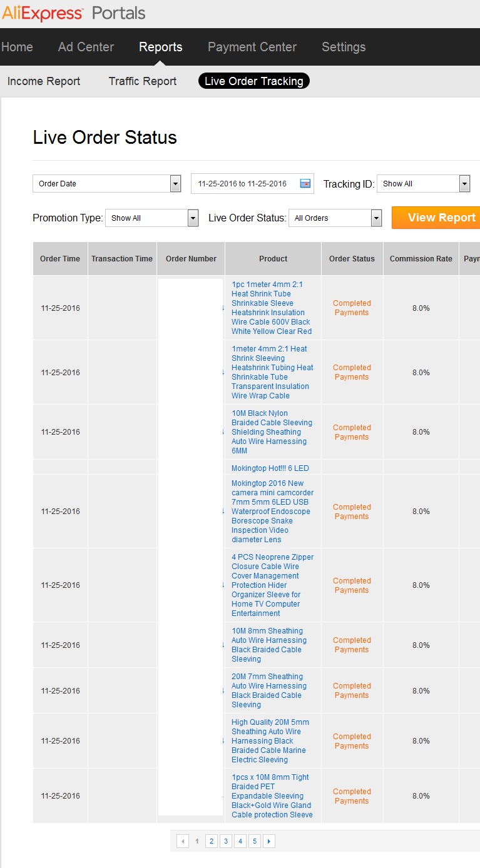
Task: Go to page 3 of results
Action: point(226,841)
